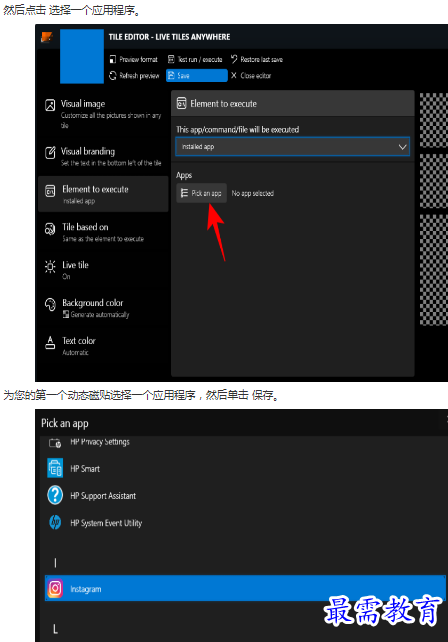
Task: Select HP Support Assistant in list
Action: coord(245,495)
